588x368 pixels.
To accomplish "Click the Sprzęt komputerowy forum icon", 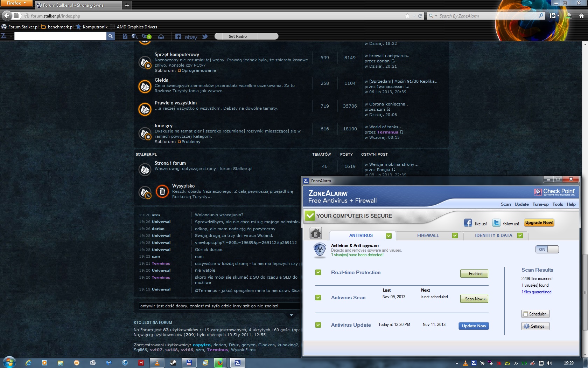I will [x=145, y=63].
